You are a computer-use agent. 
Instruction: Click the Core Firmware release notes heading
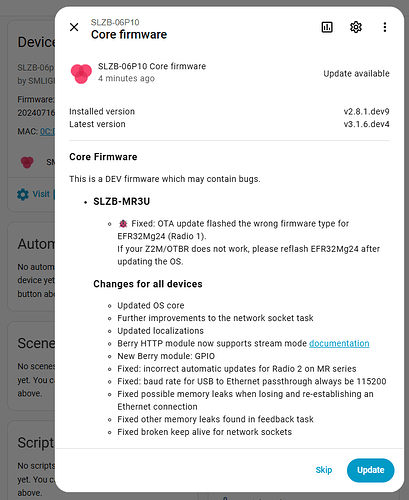click(x=103, y=157)
